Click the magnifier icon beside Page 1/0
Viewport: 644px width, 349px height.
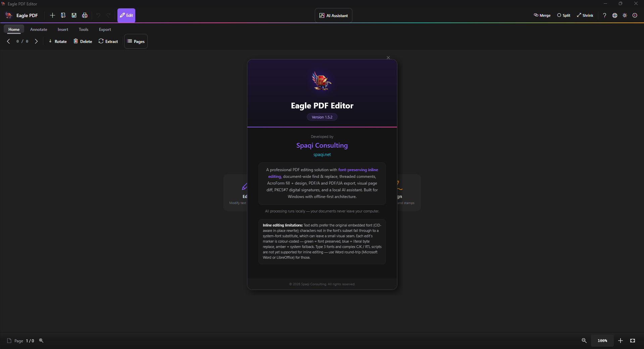click(x=41, y=341)
